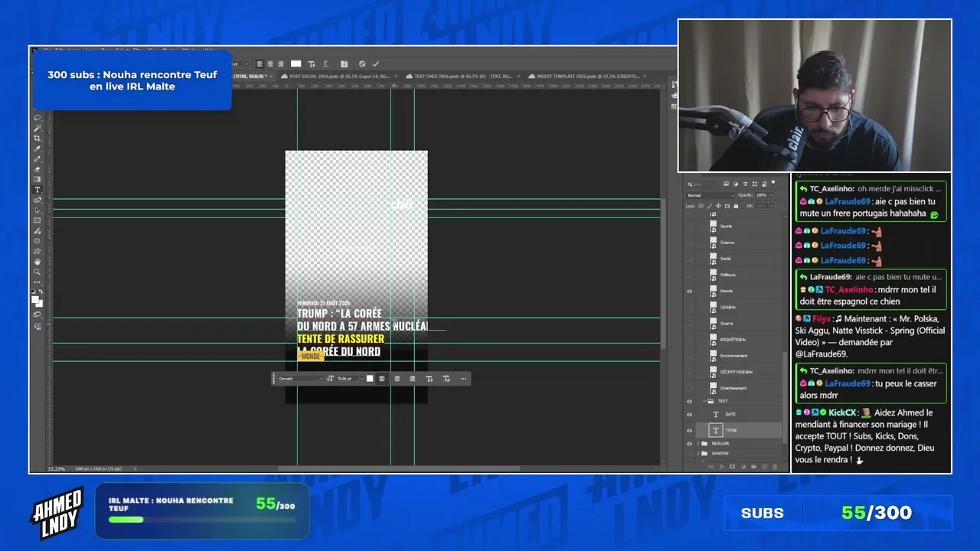Select the Eraser tool

pyautogui.click(x=37, y=169)
